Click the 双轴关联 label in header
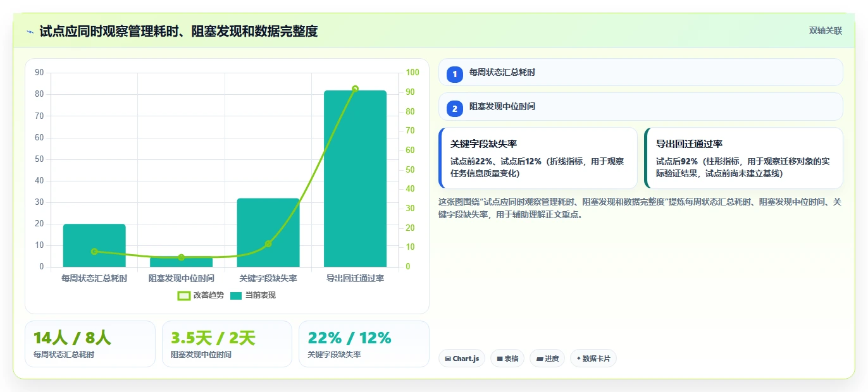Screen dimensions: 868x392 coord(826,30)
